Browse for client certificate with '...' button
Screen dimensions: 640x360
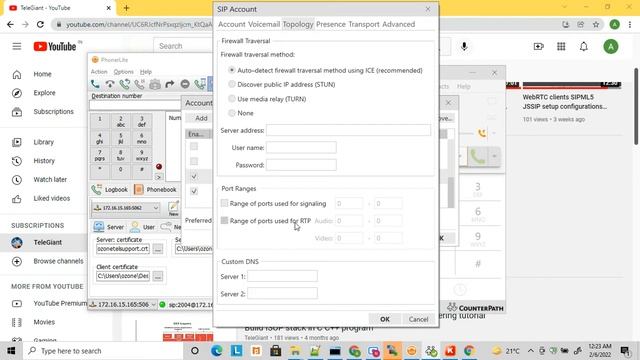click(158, 276)
